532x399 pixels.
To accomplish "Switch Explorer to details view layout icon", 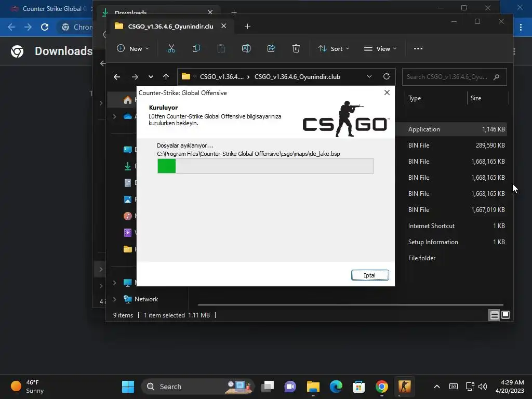I will (x=495, y=315).
